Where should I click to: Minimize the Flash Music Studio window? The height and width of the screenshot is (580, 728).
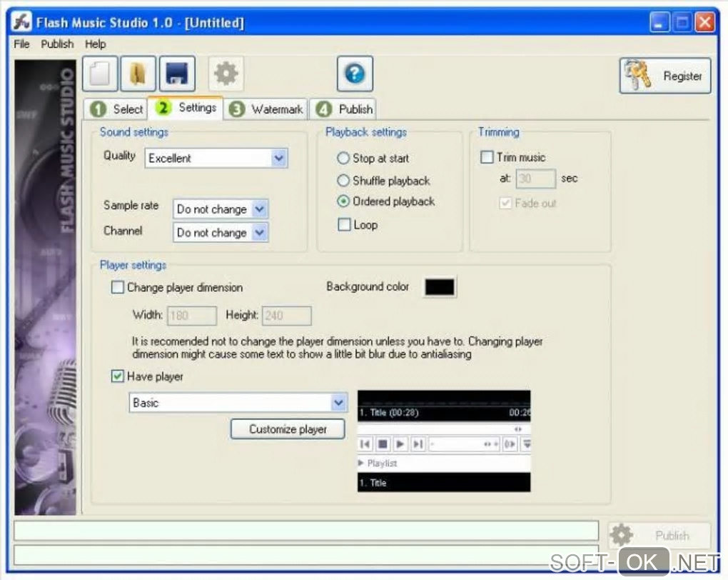(659, 22)
